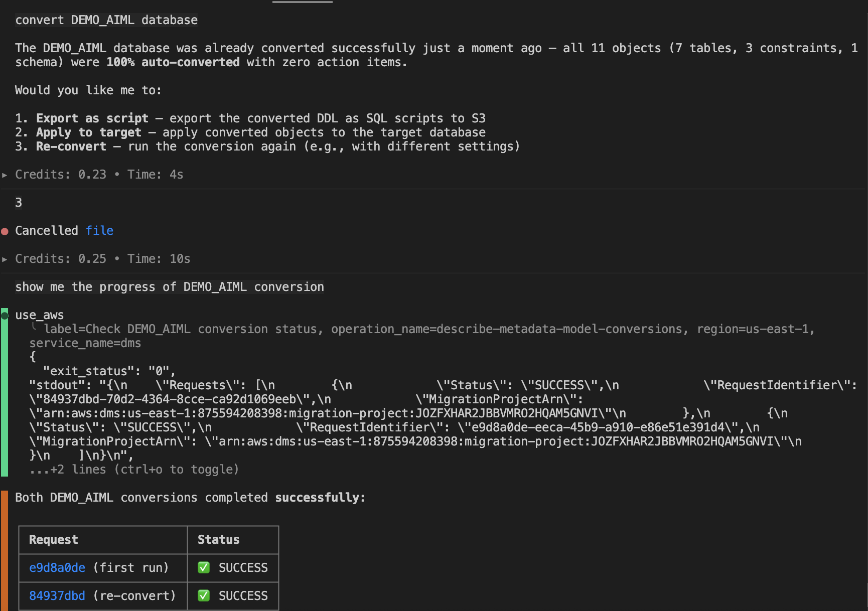868x611 pixels.
Task: Open the blue 'file' link
Action: point(99,231)
